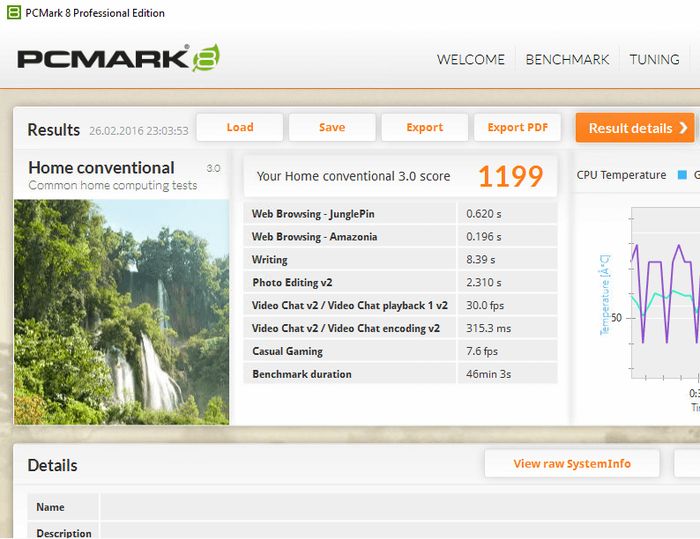Image resolution: width=700 pixels, height=539 pixels.
Task: Click the temperature chart area
Action: pos(665,293)
